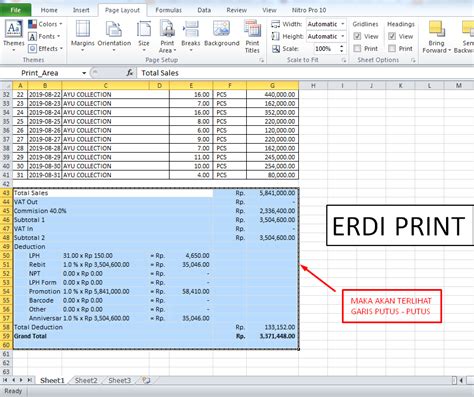Enable Gridlines Print checkbox

[357, 48]
